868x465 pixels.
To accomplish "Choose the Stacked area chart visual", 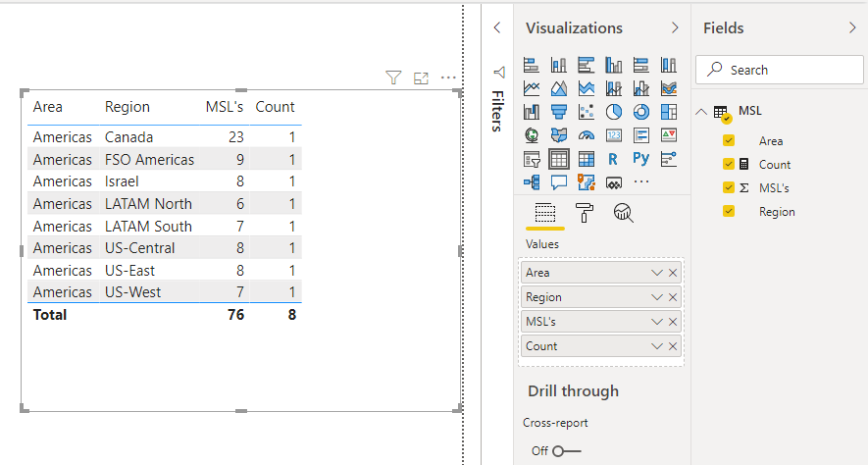I will tap(587, 88).
